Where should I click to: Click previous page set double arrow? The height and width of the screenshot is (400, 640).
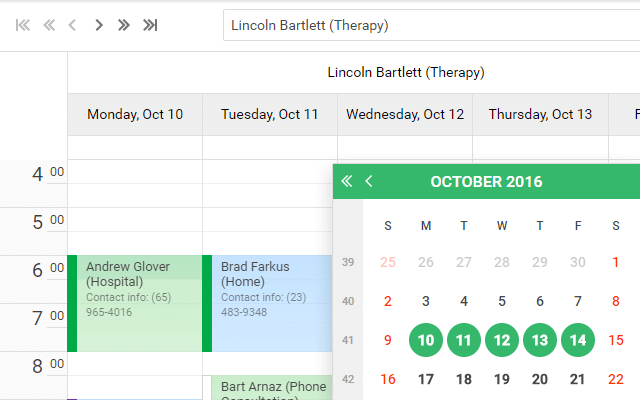[48, 25]
